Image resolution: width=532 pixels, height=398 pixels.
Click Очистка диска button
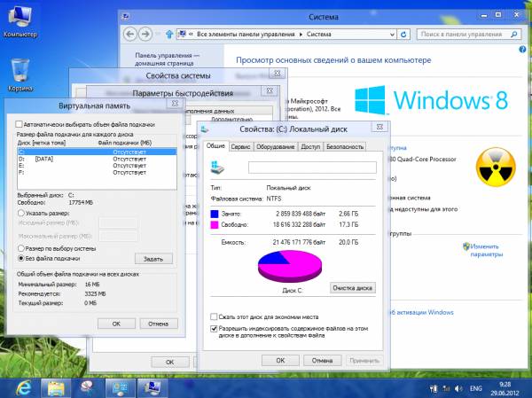(353, 288)
